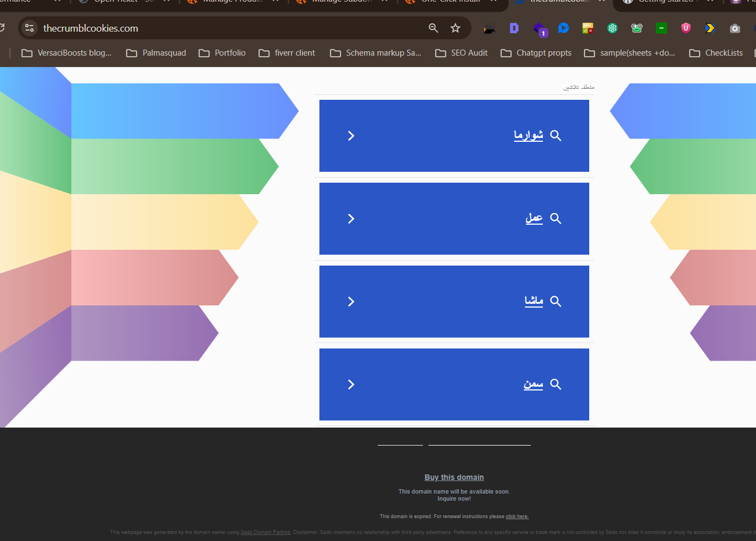Open the SEO Audit bookmarks folder

461,53
